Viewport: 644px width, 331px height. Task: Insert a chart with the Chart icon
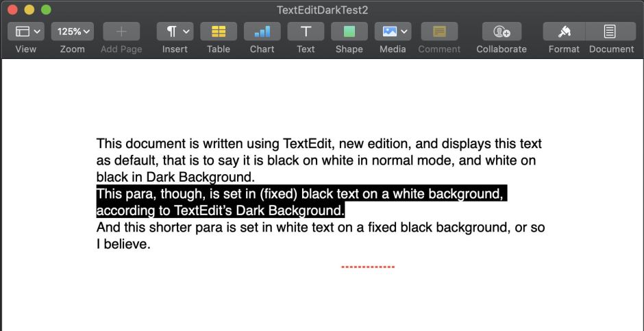262,32
